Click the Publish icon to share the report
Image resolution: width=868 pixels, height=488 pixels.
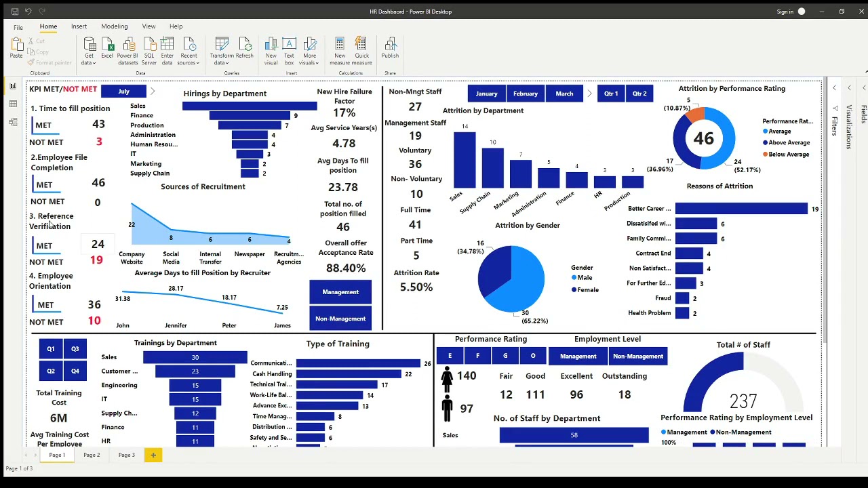(390, 47)
